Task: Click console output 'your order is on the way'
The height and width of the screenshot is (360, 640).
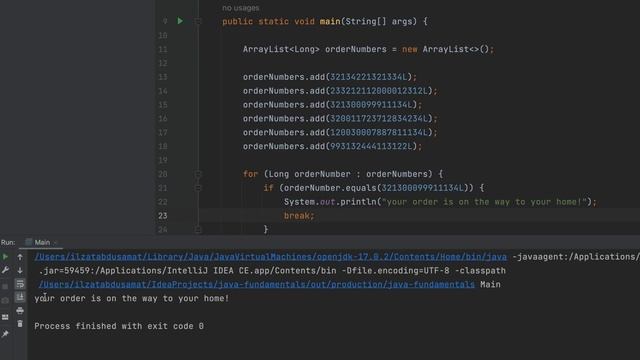Action: click(131, 298)
